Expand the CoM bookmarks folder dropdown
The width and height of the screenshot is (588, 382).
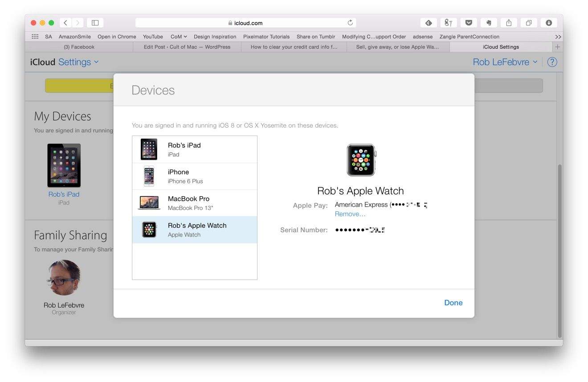(178, 37)
